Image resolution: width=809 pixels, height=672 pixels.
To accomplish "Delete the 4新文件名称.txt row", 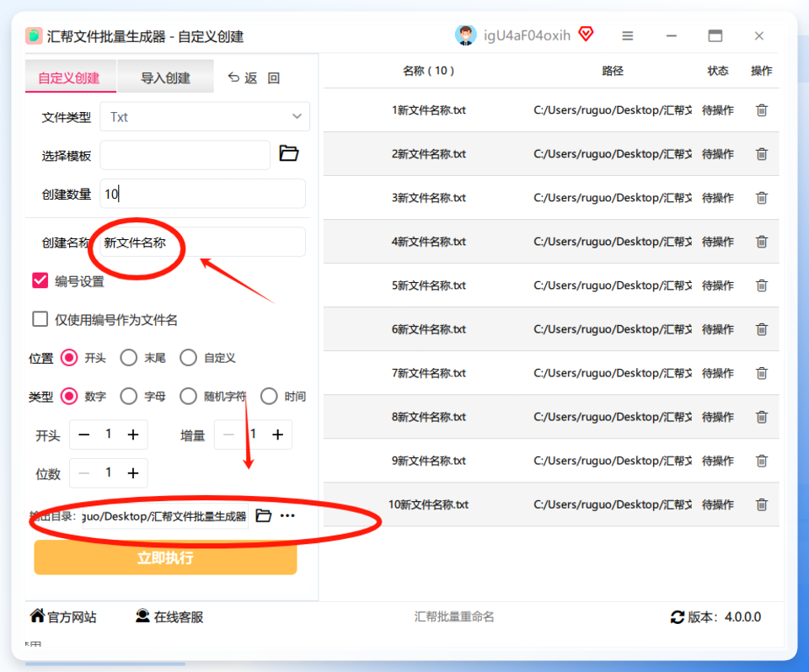I will [x=762, y=242].
